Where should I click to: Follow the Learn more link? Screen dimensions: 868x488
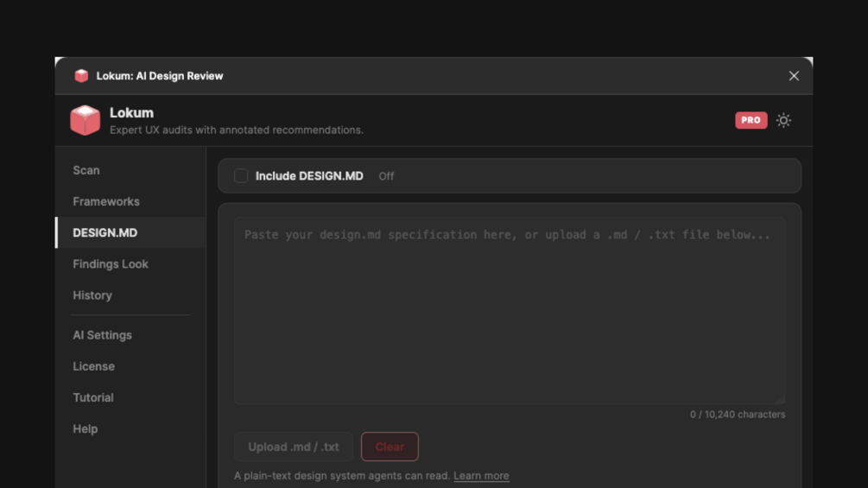[481, 476]
